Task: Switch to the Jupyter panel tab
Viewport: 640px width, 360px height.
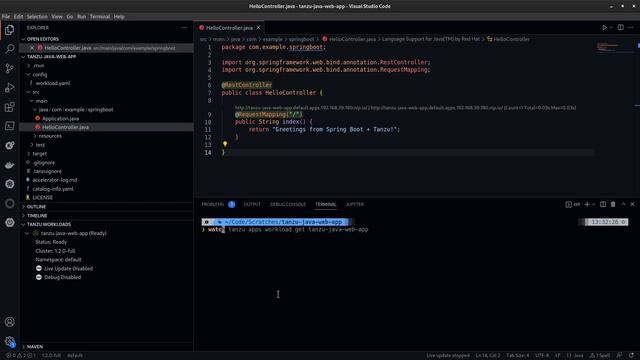Action: 355,204
